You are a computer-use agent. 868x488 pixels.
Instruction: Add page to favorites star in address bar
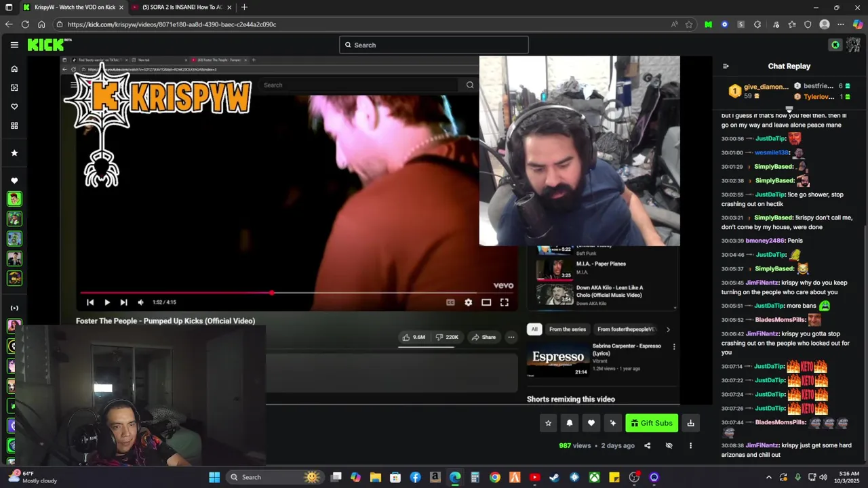pos(689,24)
